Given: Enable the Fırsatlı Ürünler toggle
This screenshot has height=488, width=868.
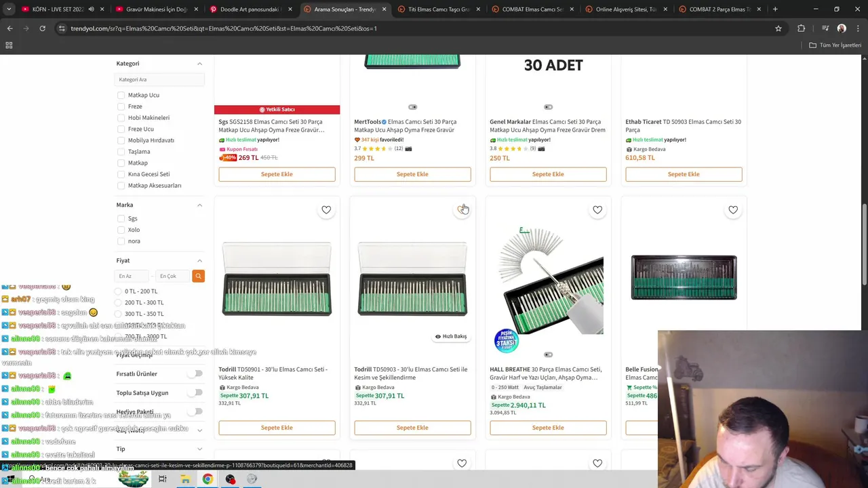Looking at the screenshot, I should pyautogui.click(x=195, y=373).
